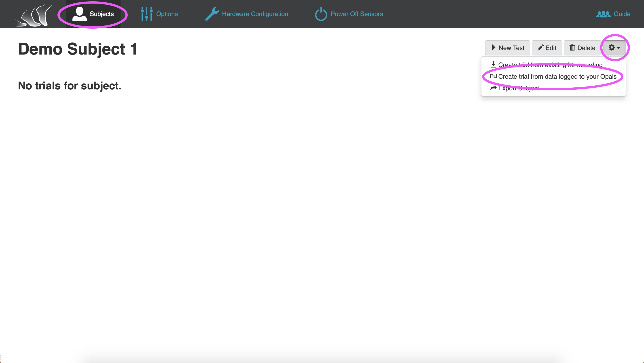Image resolution: width=644 pixels, height=363 pixels.
Task: Click the Power Off Sensors link
Action: click(357, 14)
